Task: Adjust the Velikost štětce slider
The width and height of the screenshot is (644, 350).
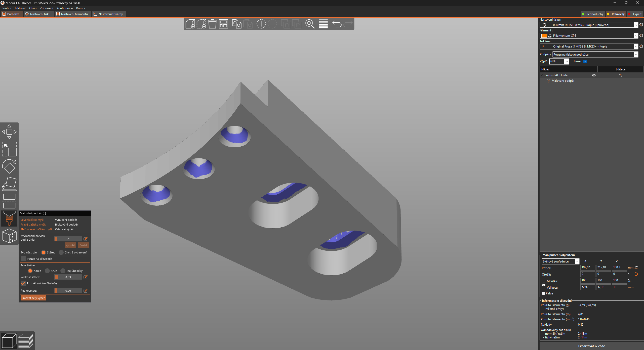Action: tap(68, 277)
